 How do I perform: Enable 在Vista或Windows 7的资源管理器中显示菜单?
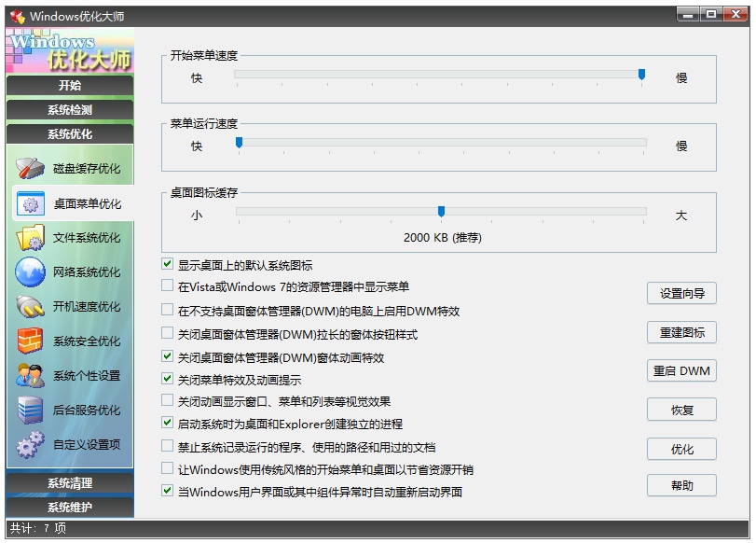tap(166, 285)
